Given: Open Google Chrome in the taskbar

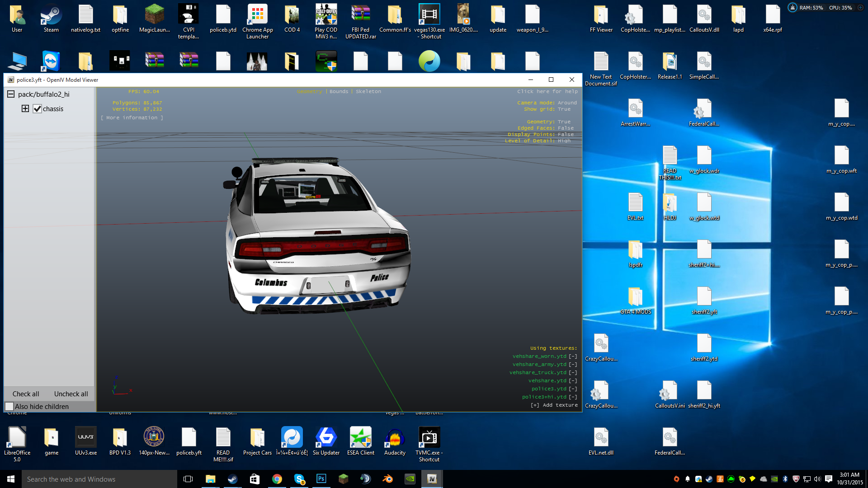Looking at the screenshot, I should (x=277, y=479).
